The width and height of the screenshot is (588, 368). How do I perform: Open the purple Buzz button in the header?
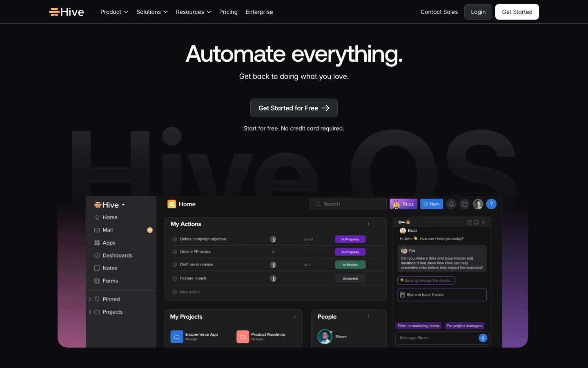pyautogui.click(x=403, y=204)
